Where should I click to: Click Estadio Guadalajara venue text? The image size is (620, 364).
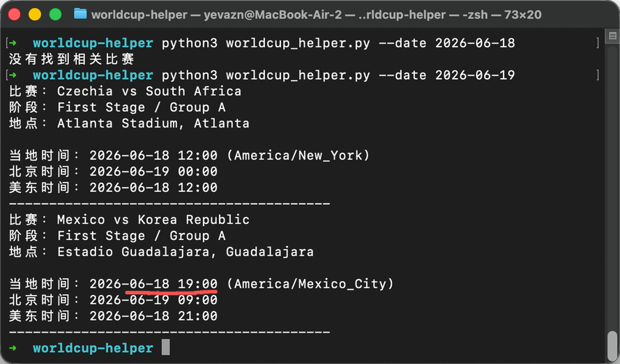click(x=133, y=251)
